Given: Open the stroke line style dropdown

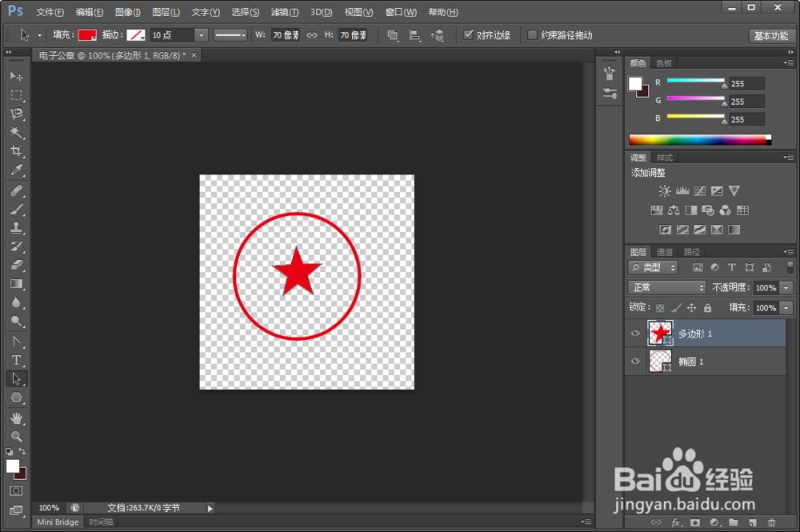Looking at the screenshot, I should tap(230, 35).
